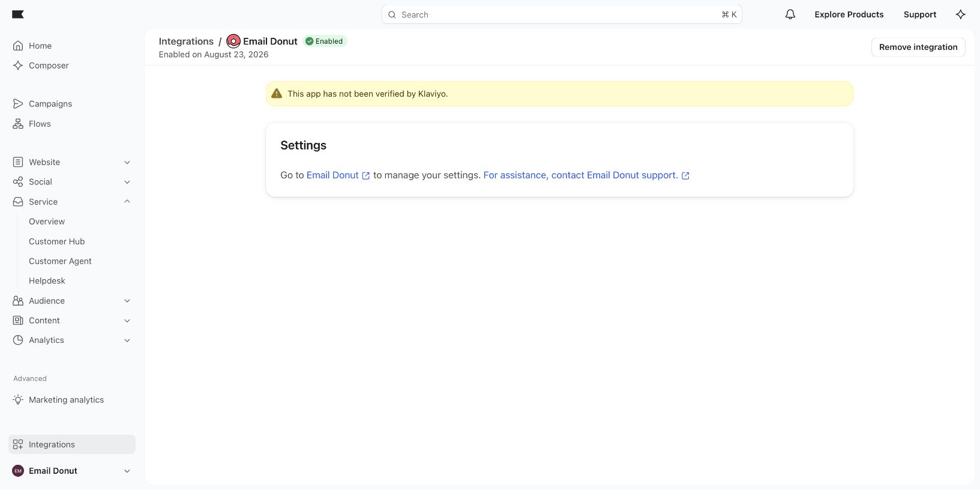Click Explore Products in top bar
This screenshot has height=490, width=980.
(x=849, y=14)
